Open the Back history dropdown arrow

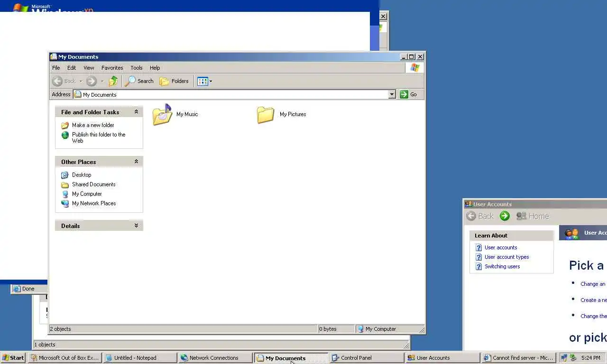[81, 81]
